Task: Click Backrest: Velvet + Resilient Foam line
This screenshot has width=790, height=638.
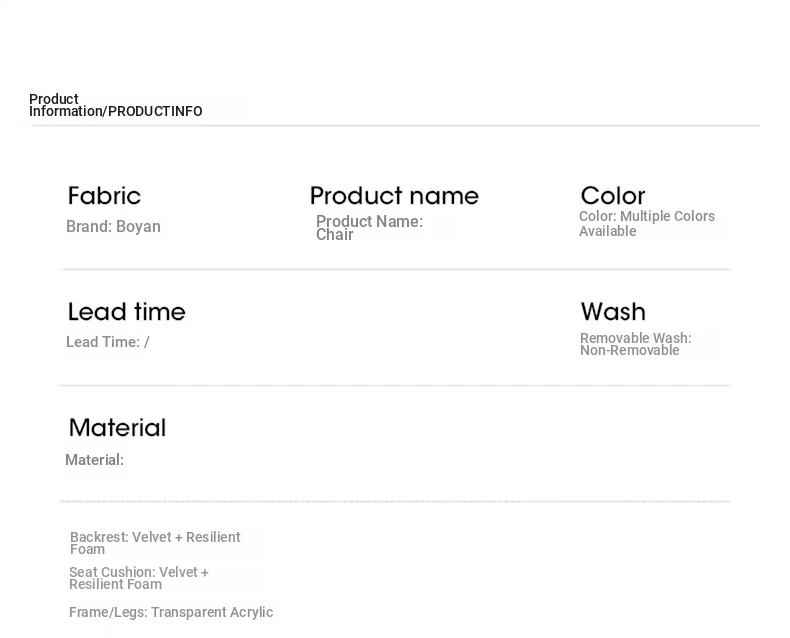Action: coord(155,543)
